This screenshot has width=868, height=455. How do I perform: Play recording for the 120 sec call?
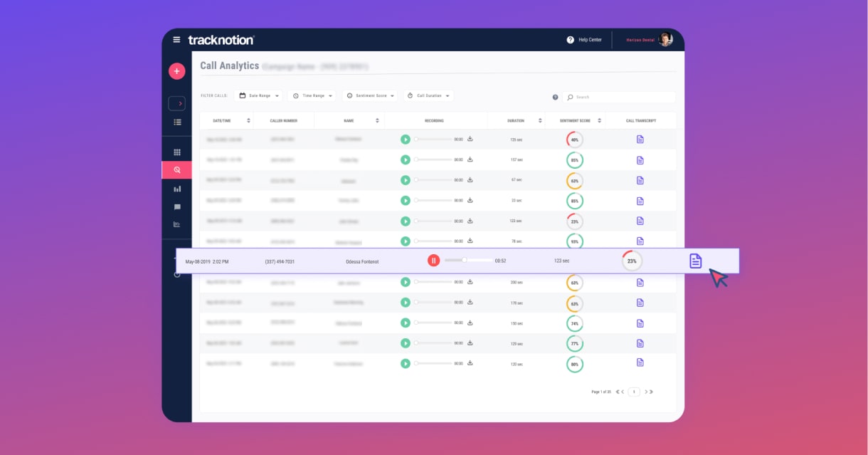(406, 363)
